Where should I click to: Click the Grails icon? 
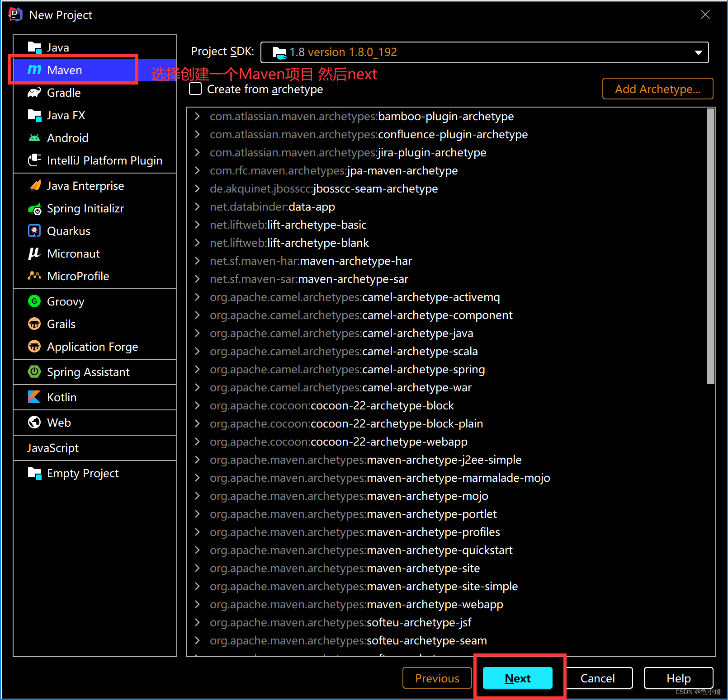pyautogui.click(x=34, y=324)
